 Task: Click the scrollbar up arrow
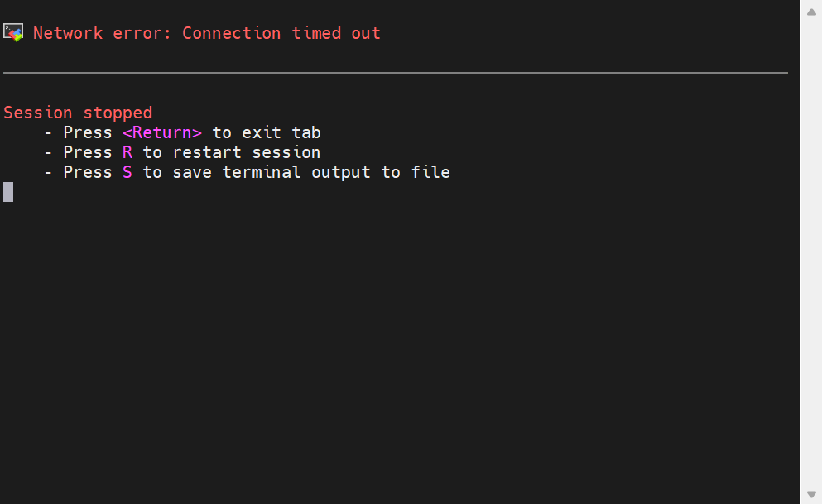(811, 12)
